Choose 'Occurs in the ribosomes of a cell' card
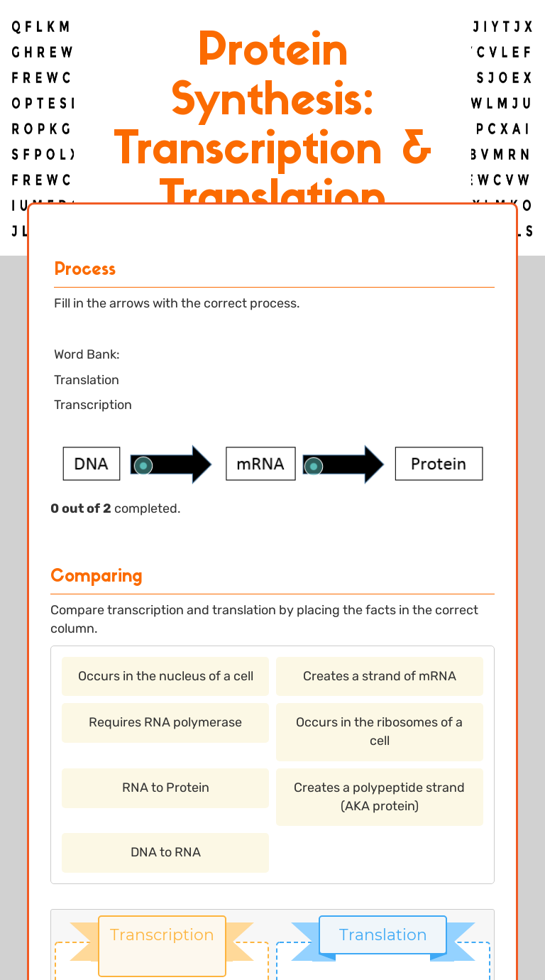This screenshot has width=545, height=980. (x=380, y=731)
